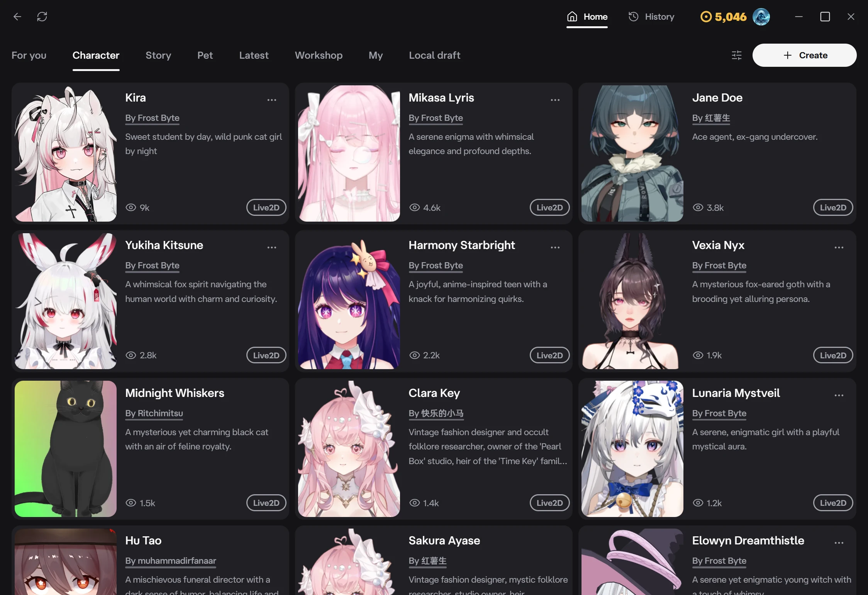The width and height of the screenshot is (868, 595).
Task: Open author link By 快乐的小马
Action: pos(436,413)
